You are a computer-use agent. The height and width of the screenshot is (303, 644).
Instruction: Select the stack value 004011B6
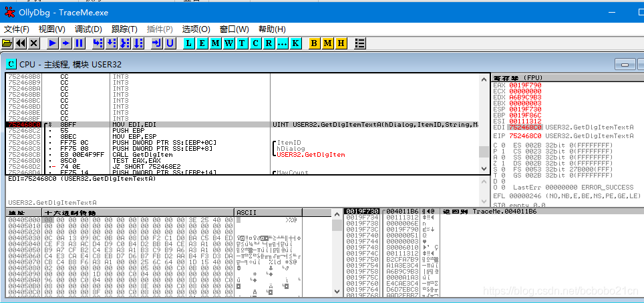click(x=402, y=212)
